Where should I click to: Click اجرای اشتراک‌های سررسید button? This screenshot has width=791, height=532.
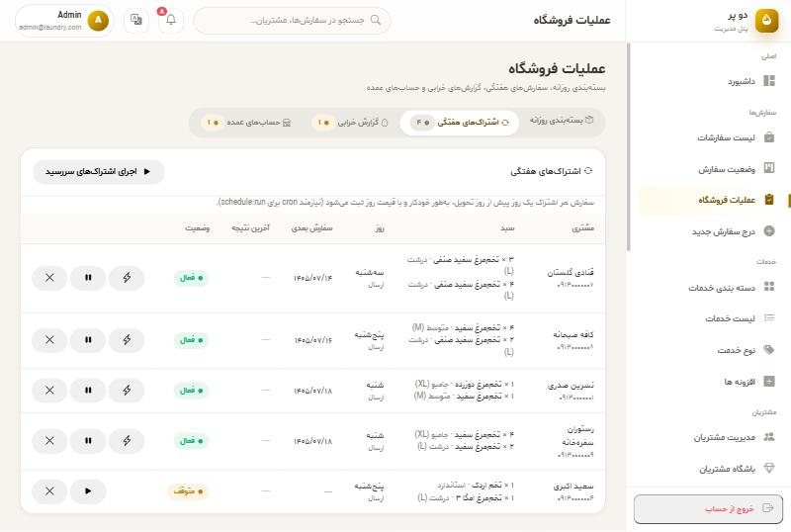coord(99,172)
